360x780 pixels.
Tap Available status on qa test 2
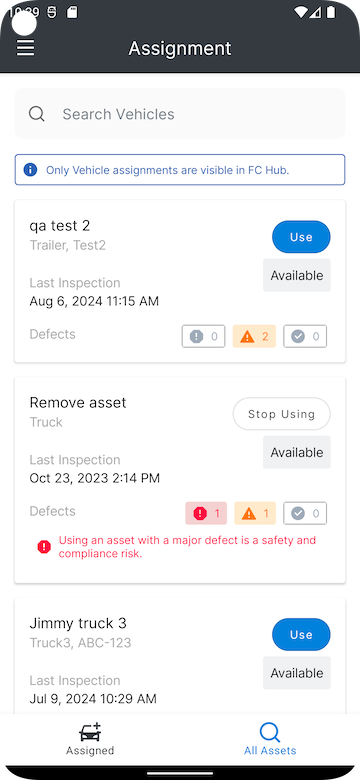(297, 275)
